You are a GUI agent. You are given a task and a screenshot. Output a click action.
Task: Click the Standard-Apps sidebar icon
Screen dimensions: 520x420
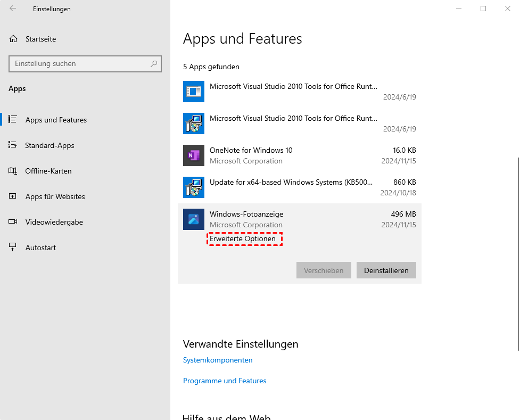(x=13, y=145)
